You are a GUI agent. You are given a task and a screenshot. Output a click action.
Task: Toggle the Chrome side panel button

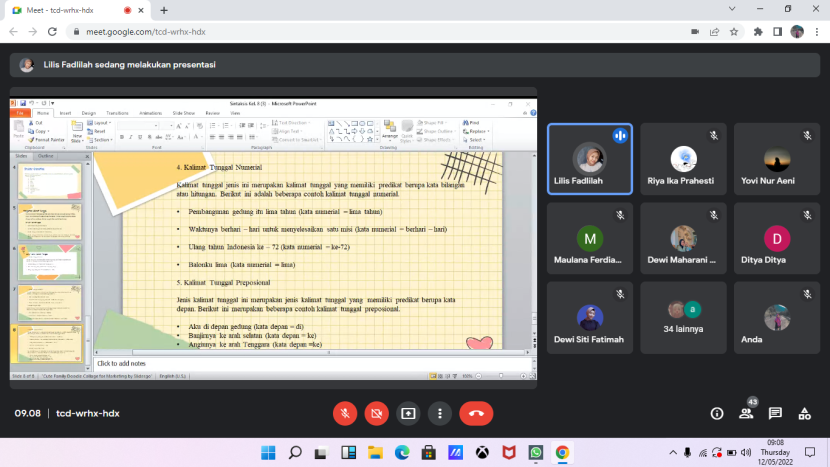coord(777,31)
